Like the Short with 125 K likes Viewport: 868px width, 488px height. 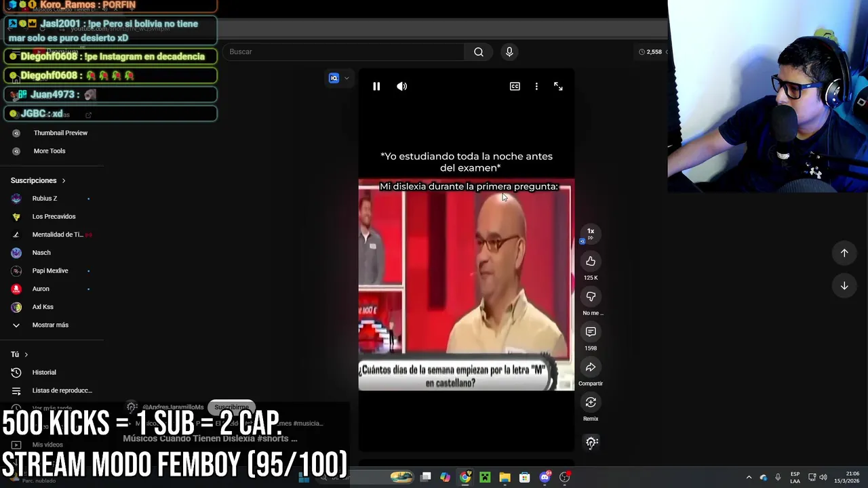[x=591, y=262]
